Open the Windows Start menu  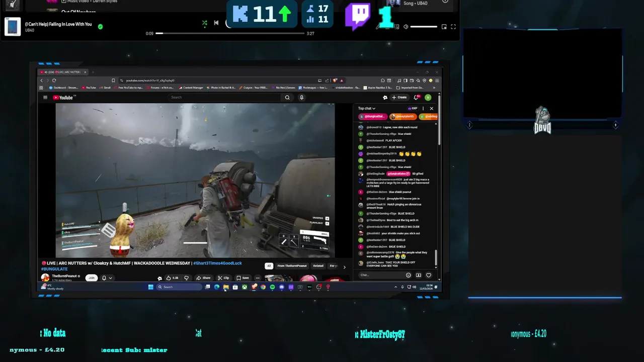pos(150,287)
